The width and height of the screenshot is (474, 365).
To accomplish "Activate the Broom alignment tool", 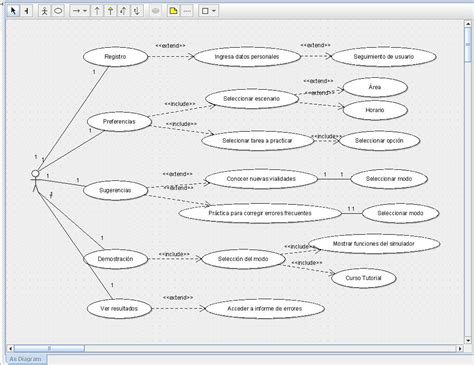I will click(x=27, y=11).
